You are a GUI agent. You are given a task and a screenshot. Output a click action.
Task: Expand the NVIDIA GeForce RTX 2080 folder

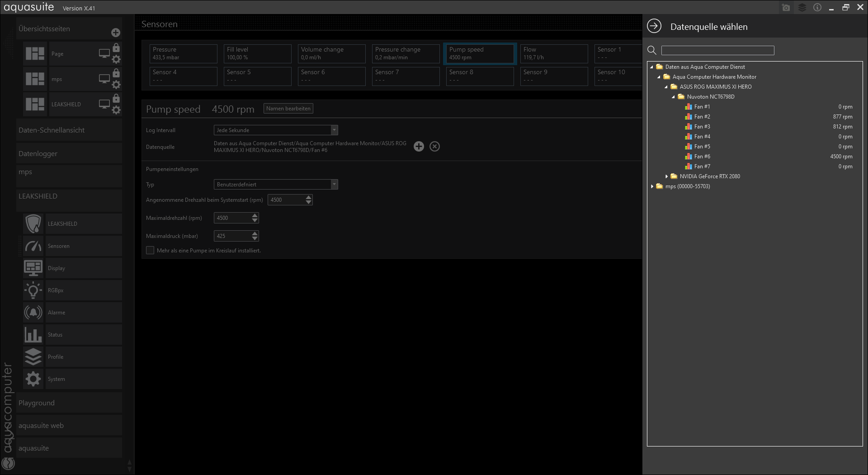[666, 176]
